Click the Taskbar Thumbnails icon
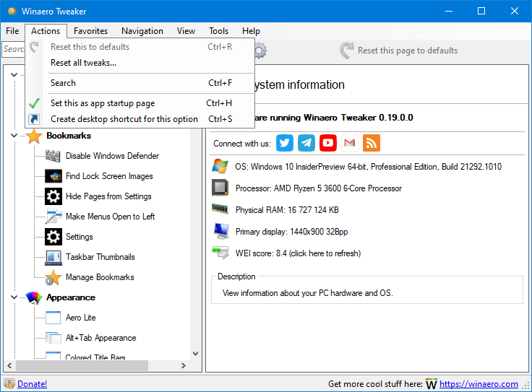The image size is (532, 392). pyautogui.click(x=53, y=258)
